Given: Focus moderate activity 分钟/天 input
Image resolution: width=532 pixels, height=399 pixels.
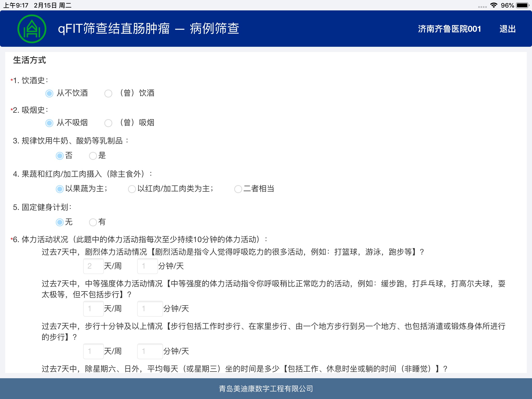Looking at the screenshot, I should pos(150,309).
